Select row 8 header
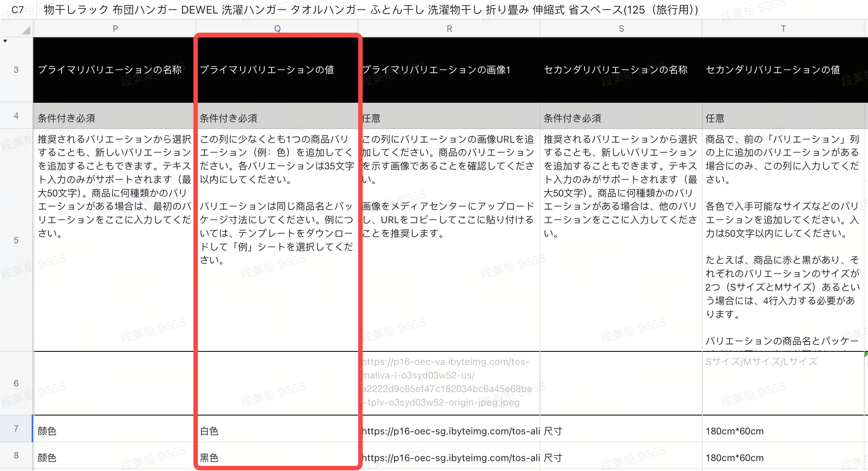This screenshot has width=868, height=471. pyautogui.click(x=16, y=455)
